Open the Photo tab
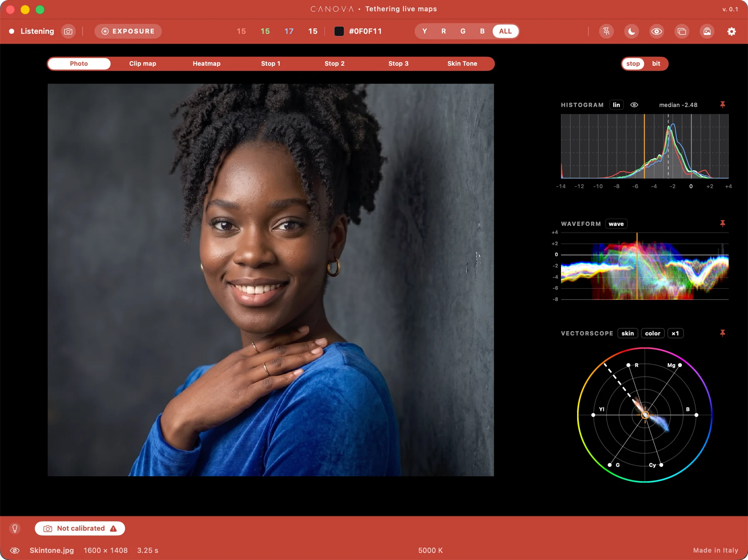748x560 pixels. 79,64
